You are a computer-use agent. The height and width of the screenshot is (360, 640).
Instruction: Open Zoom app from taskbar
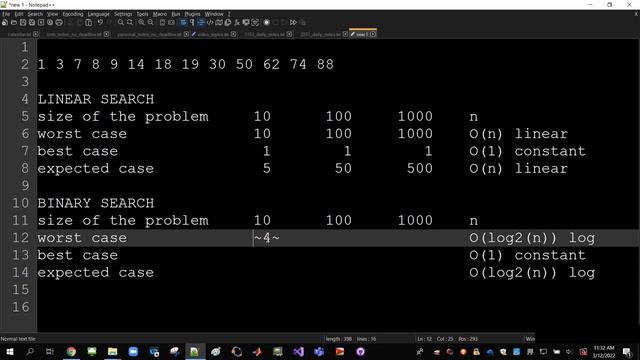[x=133, y=351]
